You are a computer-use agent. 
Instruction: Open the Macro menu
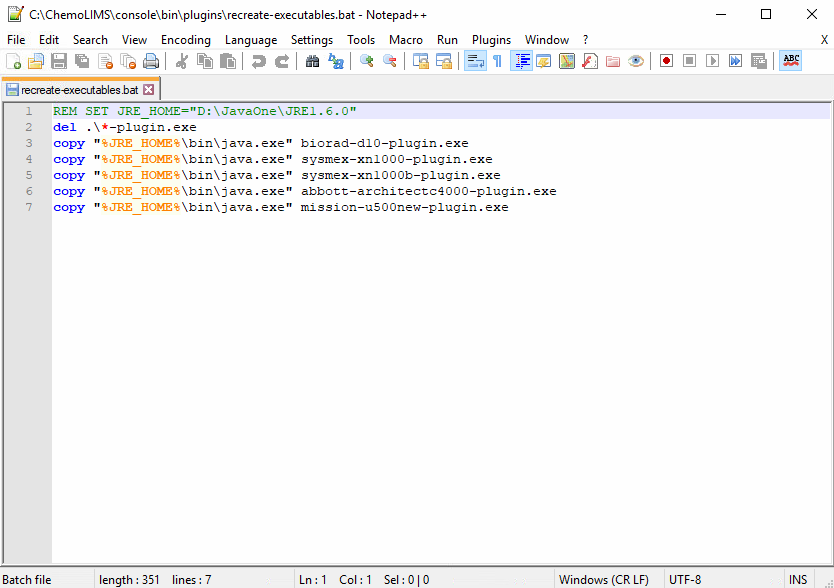pos(406,40)
